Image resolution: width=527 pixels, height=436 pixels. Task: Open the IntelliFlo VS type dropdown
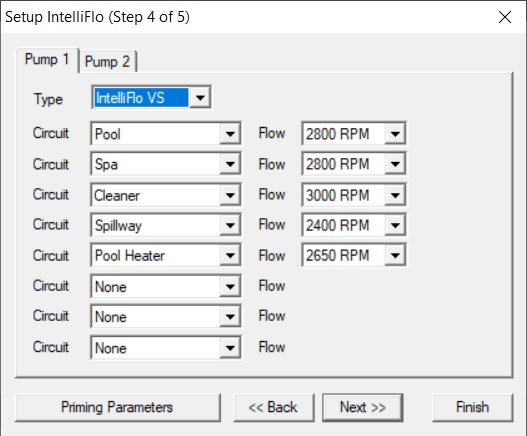point(200,97)
